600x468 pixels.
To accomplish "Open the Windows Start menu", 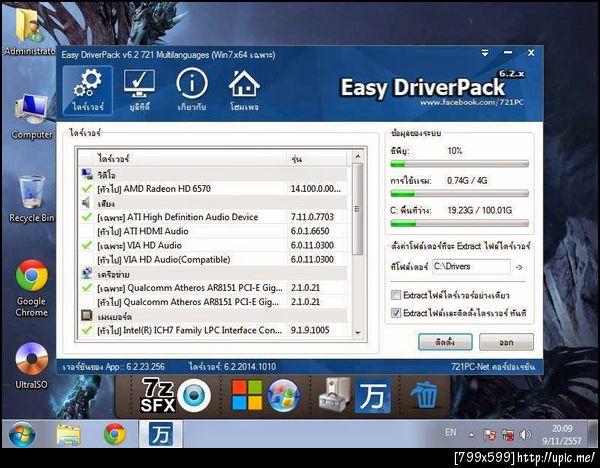I will (x=22, y=434).
